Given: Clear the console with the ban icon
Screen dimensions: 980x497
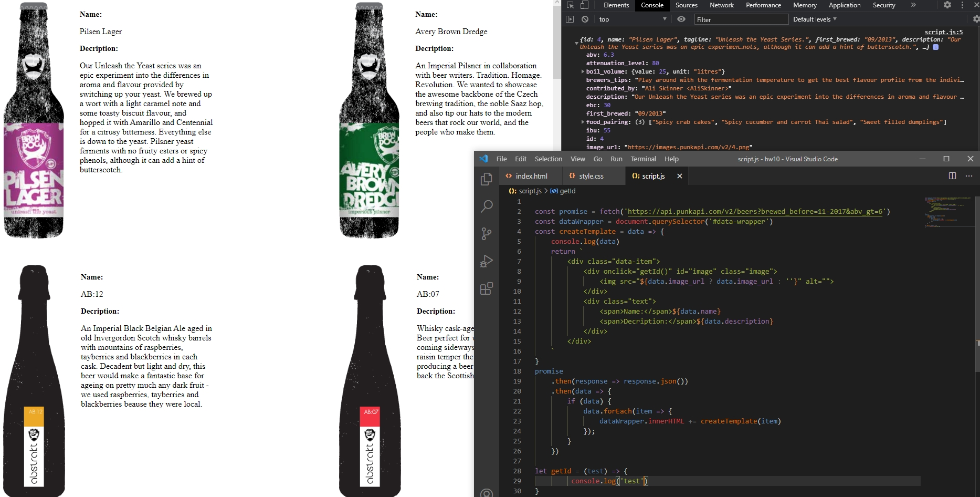Looking at the screenshot, I should coord(585,19).
